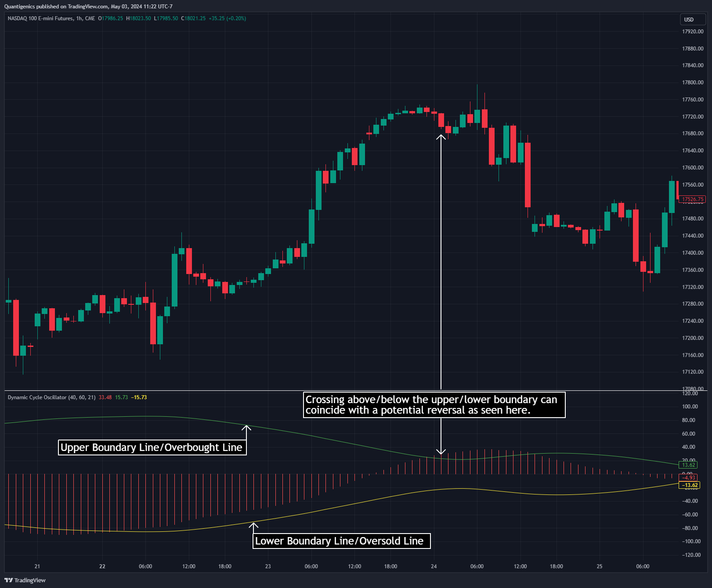
Task: Click the 17640.00 price axis label
Action: point(693,151)
